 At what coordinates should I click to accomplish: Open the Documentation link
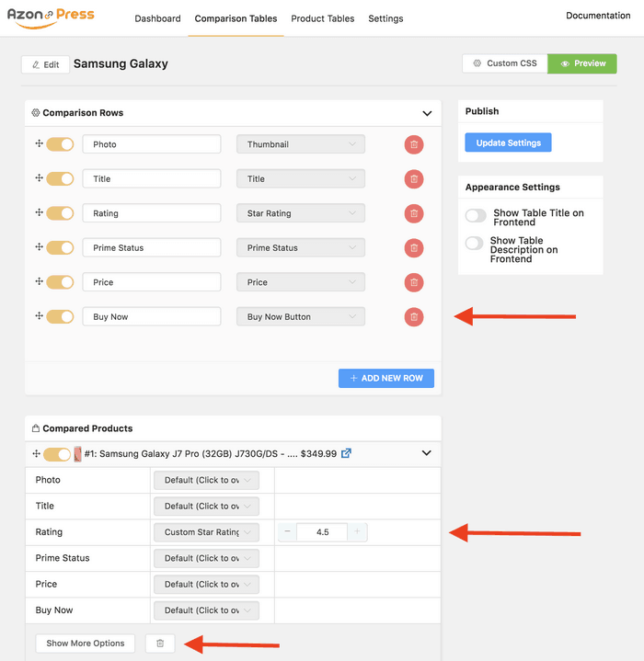point(598,16)
